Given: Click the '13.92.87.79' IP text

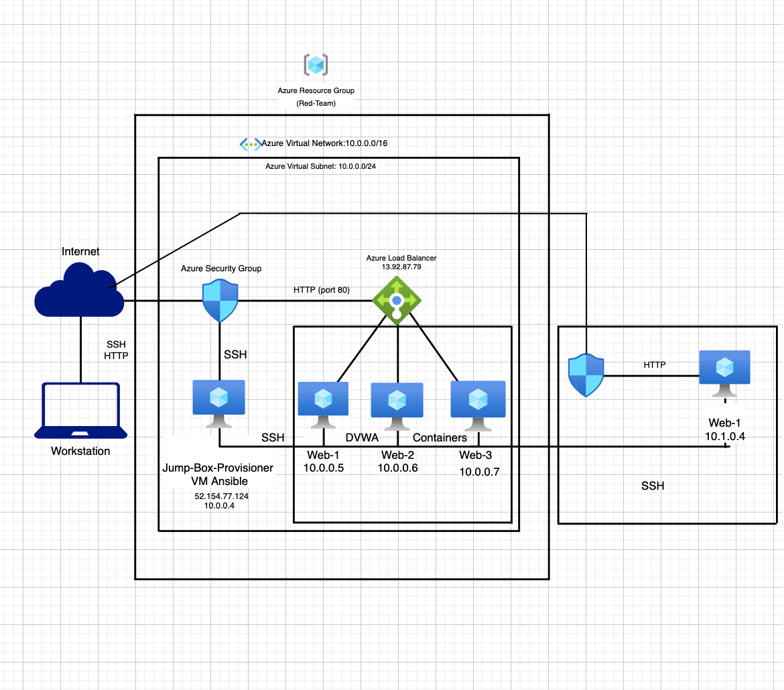Looking at the screenshot, I should (401, 267).
